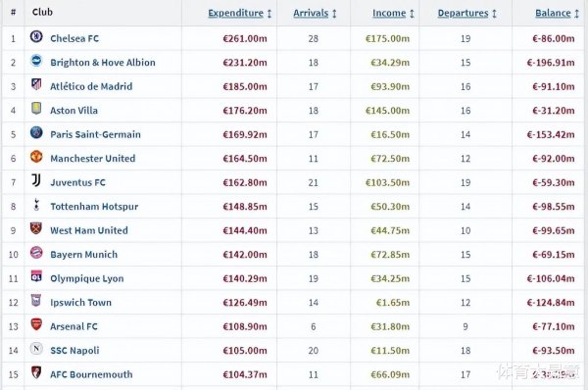Sort table by Departures header

tap(464, 13)
